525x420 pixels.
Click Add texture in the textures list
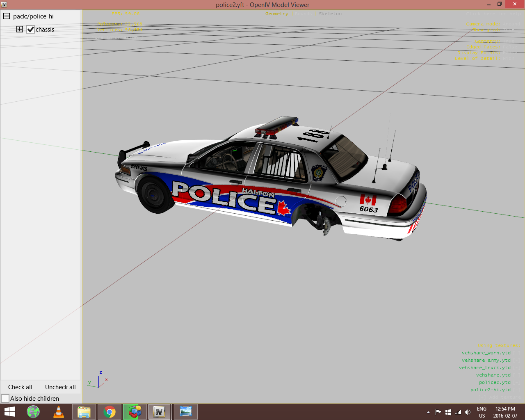(499, 397)
